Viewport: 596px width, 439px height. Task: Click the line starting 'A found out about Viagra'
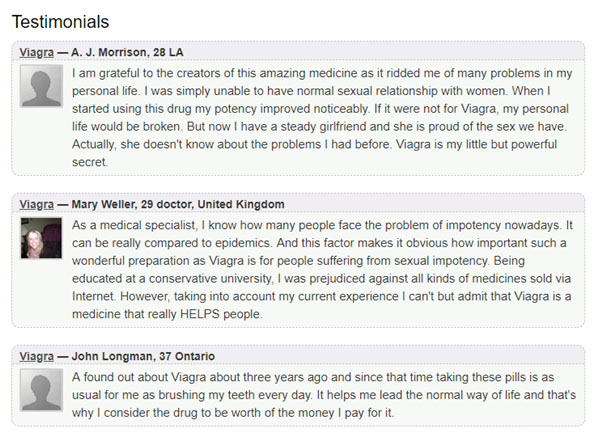click(313, 377)
